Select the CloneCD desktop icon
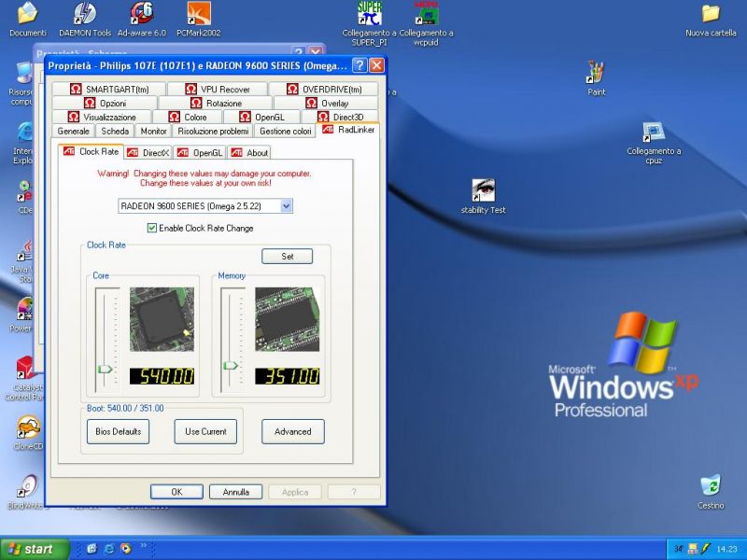Screen dimensions: 747x560 pos(29,432)
